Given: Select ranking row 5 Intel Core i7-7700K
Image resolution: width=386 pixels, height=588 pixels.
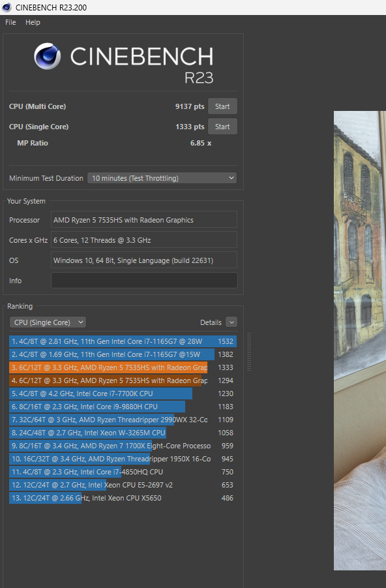Looking at the screenshot, I should pyautogui.click(x=123, y=394).
